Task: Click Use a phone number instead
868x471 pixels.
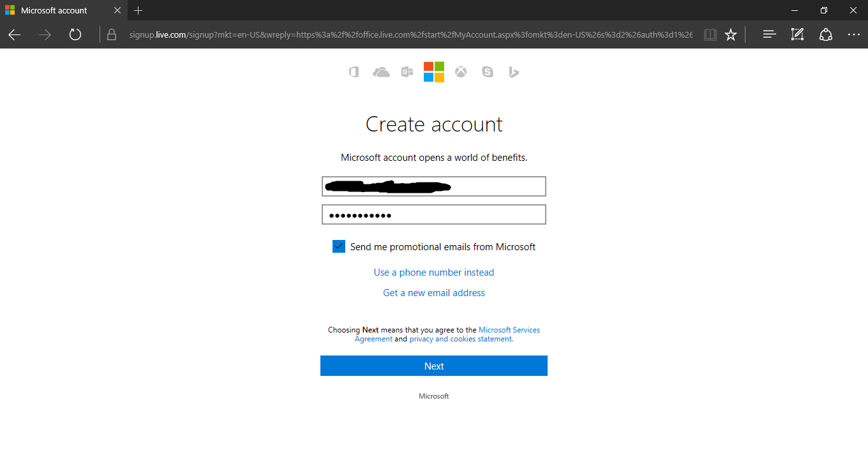Action: [x=434, y=273]
